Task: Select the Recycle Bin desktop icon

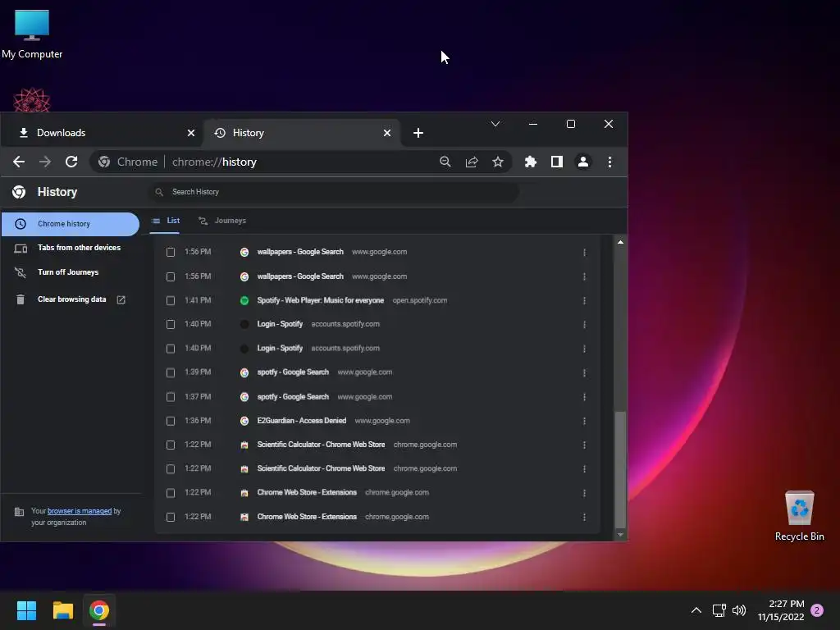Action: [x=799, y=516]
